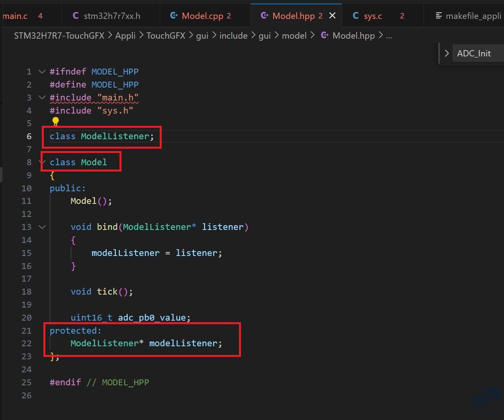Click line number 20 in gutter
504x420 pixels.
point(26,317)
